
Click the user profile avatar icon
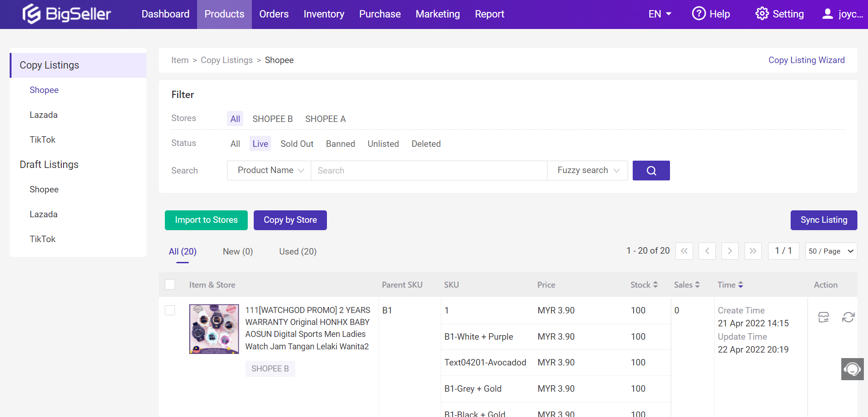[x=827, y=14]
